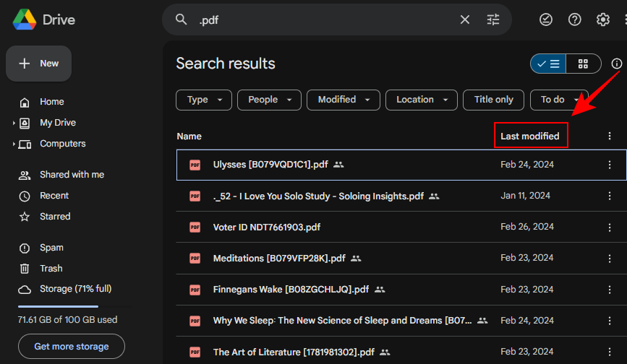The image size is (627, 364).
Task: Click Feb 26, 2024 date cell
Action: pyautogui.click(x=527, y=227)
